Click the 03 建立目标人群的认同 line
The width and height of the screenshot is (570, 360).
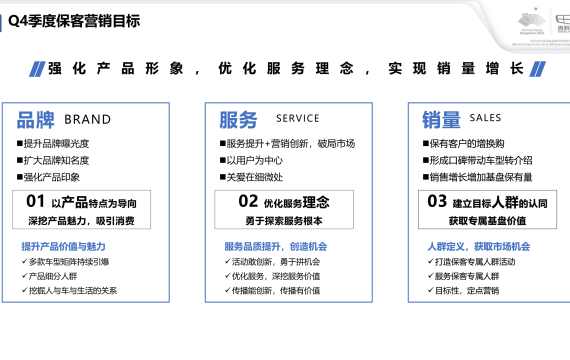(487, 201)
